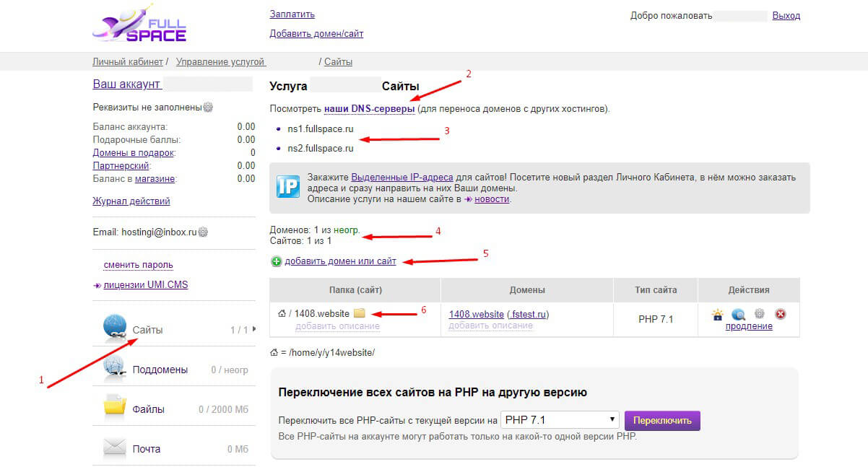Click добавить описание under 1408.website folder

[337, 326]
